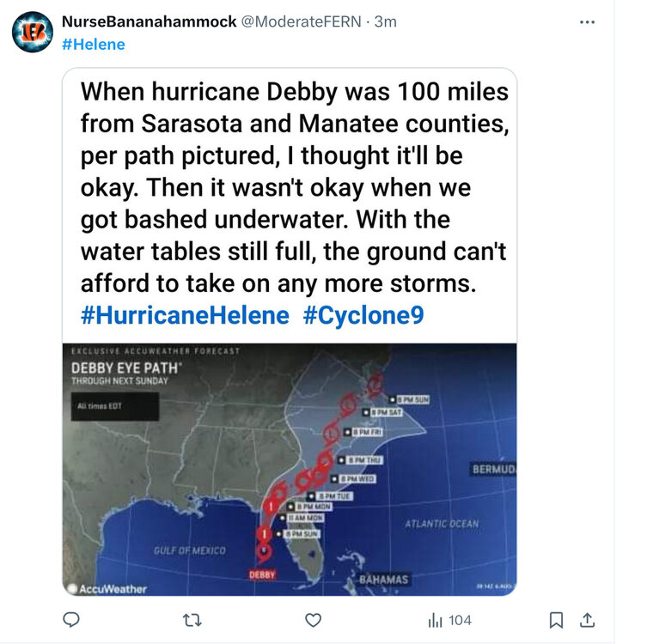
Task: Open NurseBananahammock profile avatar
Action: 33,32
